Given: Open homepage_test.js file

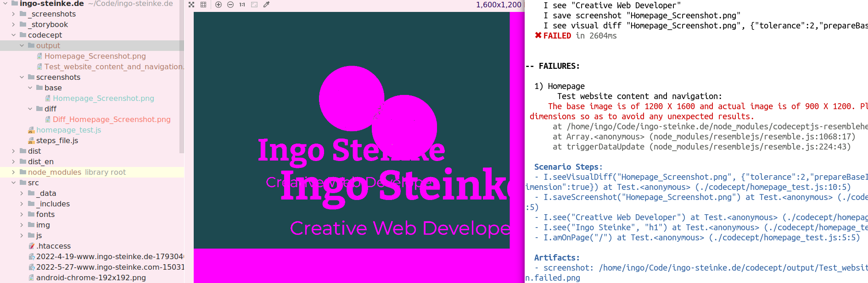Looking at the screenshot, I should click(69, 130).
